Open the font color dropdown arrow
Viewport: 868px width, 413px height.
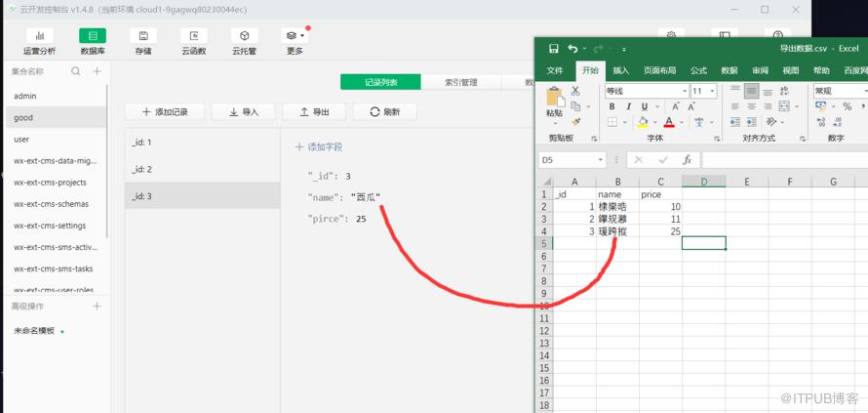(681, 122)
